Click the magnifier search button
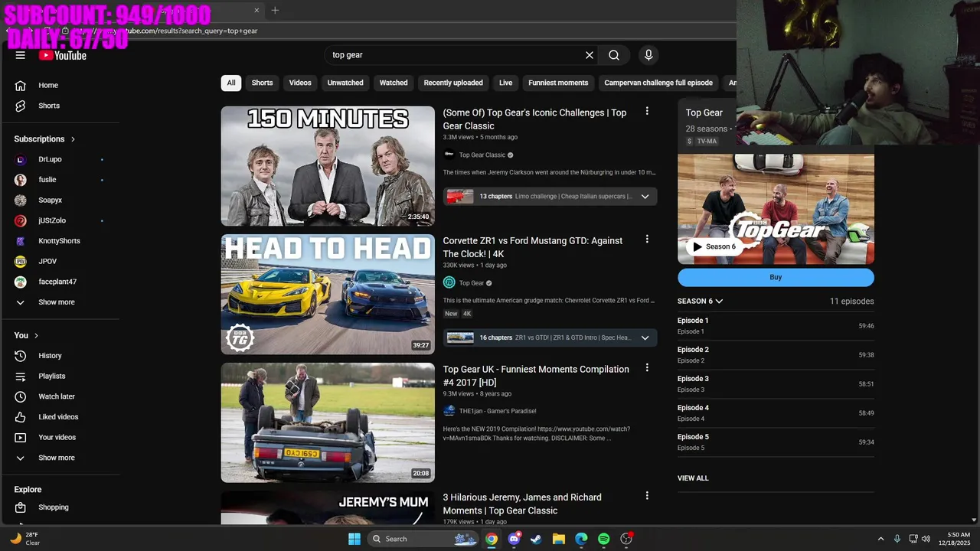This screenshot has width=980, height=551. tap(614, 55)
